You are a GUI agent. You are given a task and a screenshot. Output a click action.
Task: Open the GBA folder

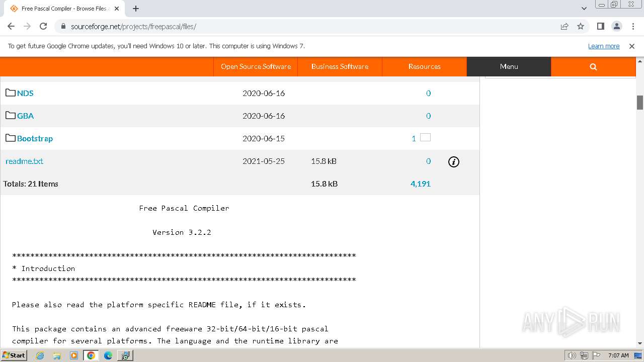(25, 116)
